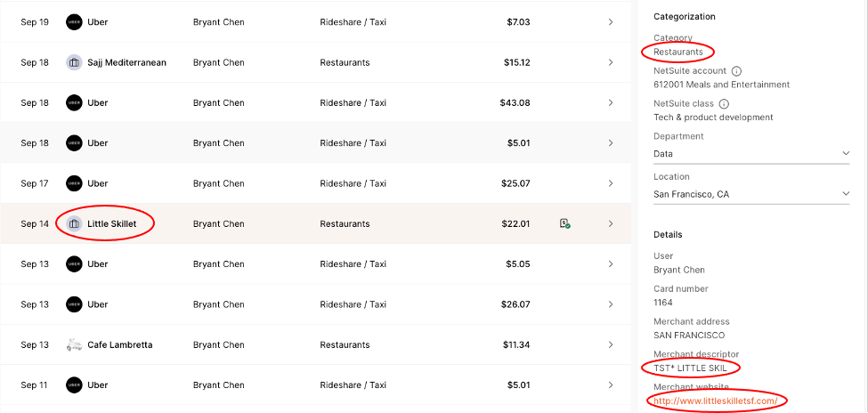868x413 pixels.
Task: Click the Cafe Lambretta merchant icon
Action: point(74,344)
